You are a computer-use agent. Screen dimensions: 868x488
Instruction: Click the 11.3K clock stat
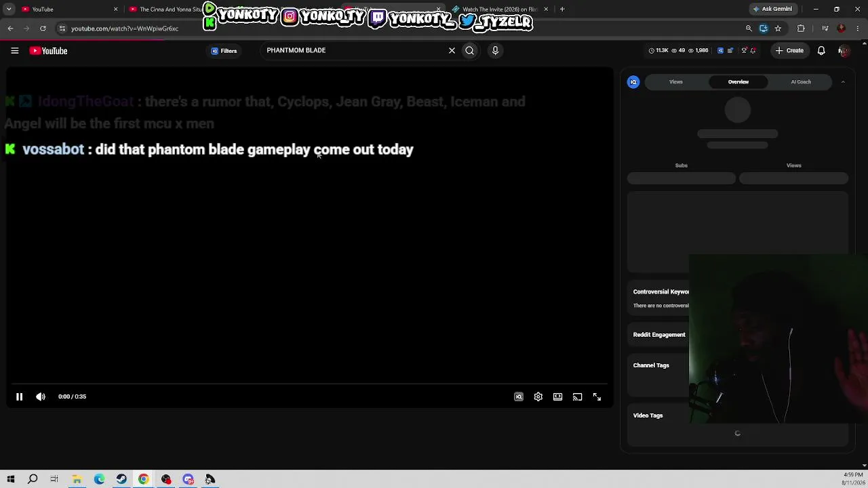(x=658, y=50)
